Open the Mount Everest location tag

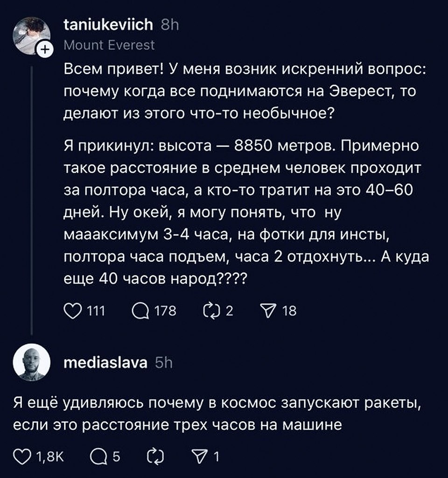(x=108, y=44)
